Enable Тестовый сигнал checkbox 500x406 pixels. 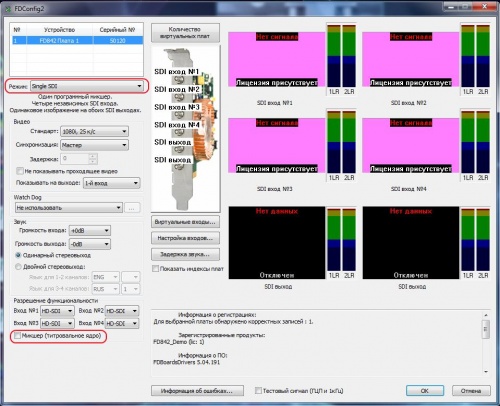(x=258, y=390)
